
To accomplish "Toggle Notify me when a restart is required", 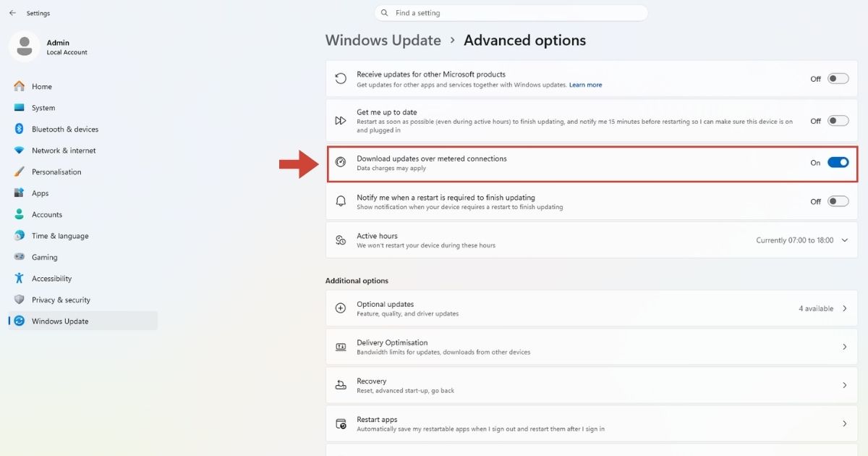I will tap(838, 201).
